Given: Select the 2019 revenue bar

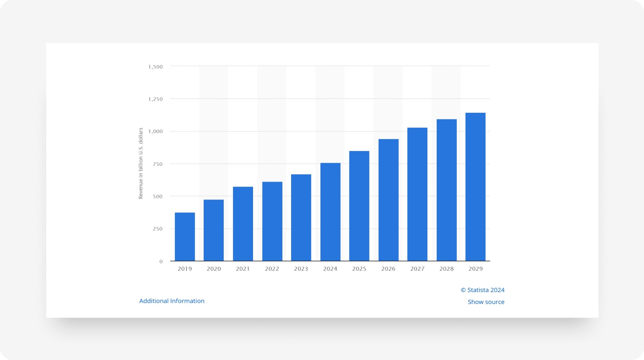Looking at the screenshot, I should [x=185, y=237].
